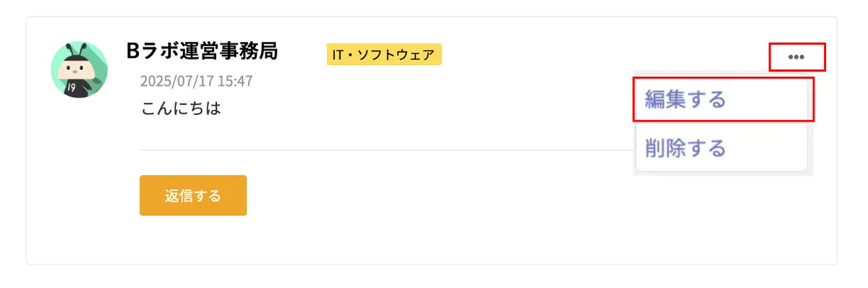
Task: Toggle the post options dropdown with the dots
Action: click(x=796, y=57)
